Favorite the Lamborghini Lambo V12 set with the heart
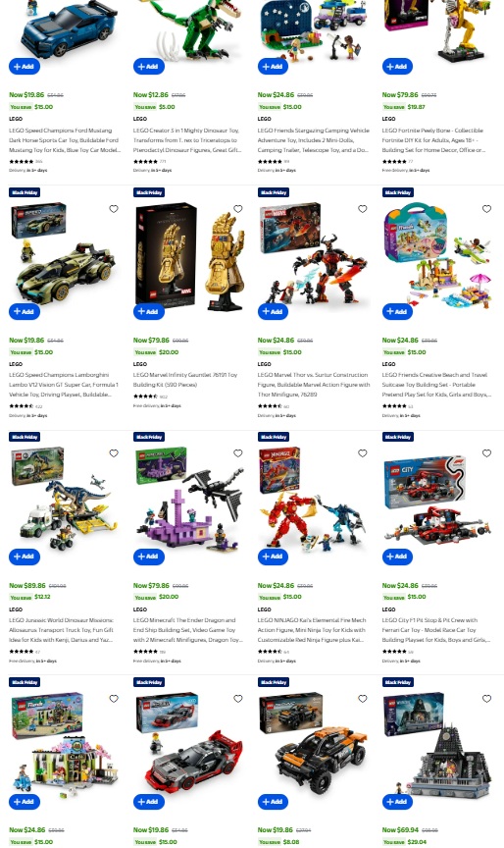 [x=114, y=209]
